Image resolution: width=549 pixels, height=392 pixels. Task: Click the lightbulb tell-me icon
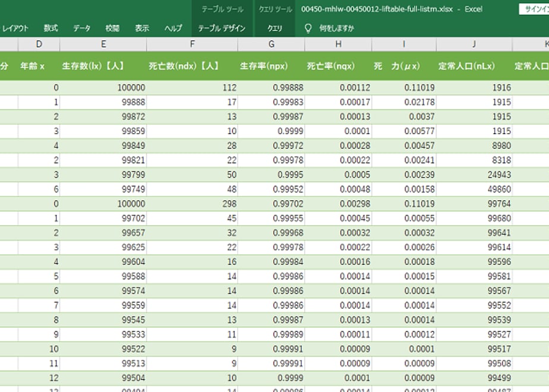tap(308, 29)
